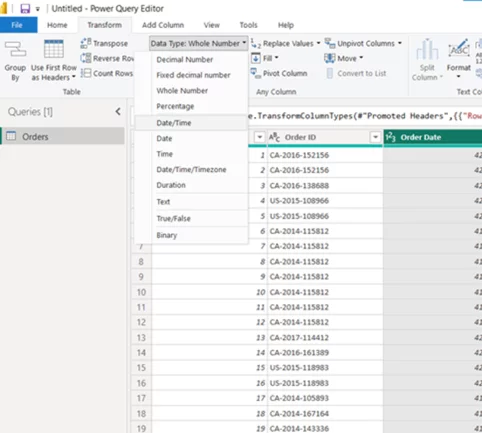Viewport: 482px width, 433px height.
Task: Click Convert to List button
Action: click(356, 73)
